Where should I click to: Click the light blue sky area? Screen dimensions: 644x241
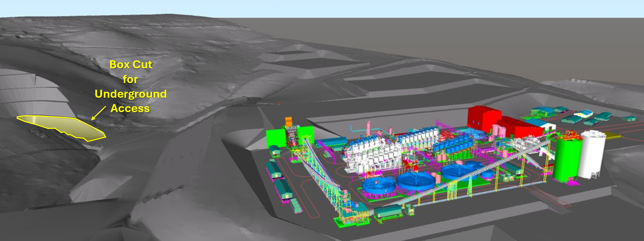(x=322, y=8)
